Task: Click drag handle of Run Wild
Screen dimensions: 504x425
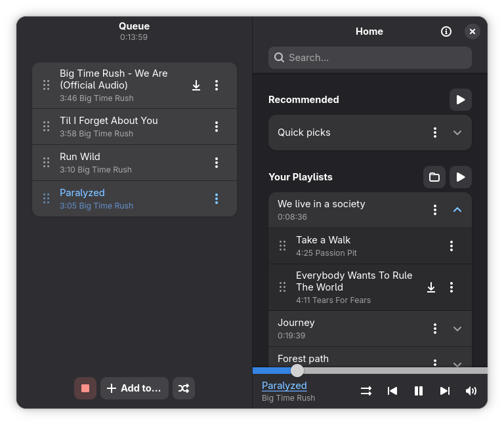Action: coord(47,163)
